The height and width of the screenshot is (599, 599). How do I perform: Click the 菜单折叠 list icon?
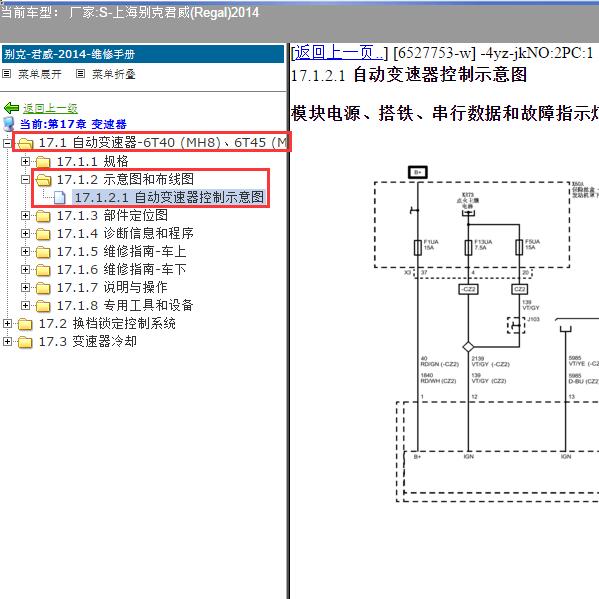(80, 73)
